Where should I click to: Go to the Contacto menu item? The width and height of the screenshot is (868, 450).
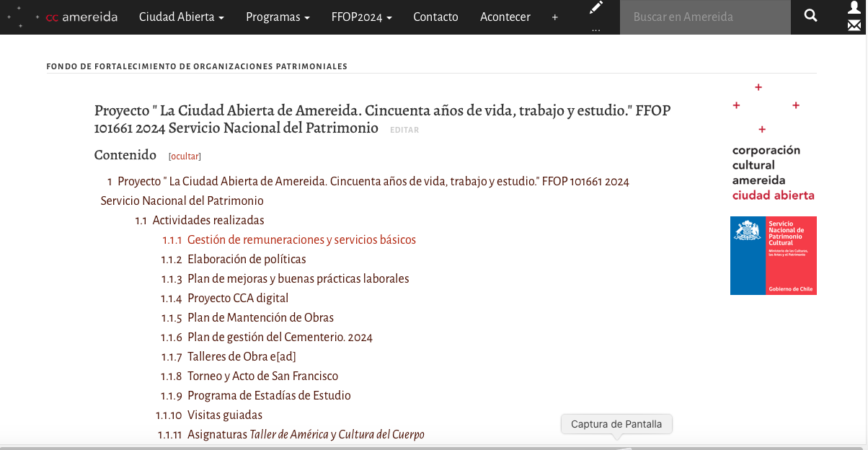pos(435,17)
